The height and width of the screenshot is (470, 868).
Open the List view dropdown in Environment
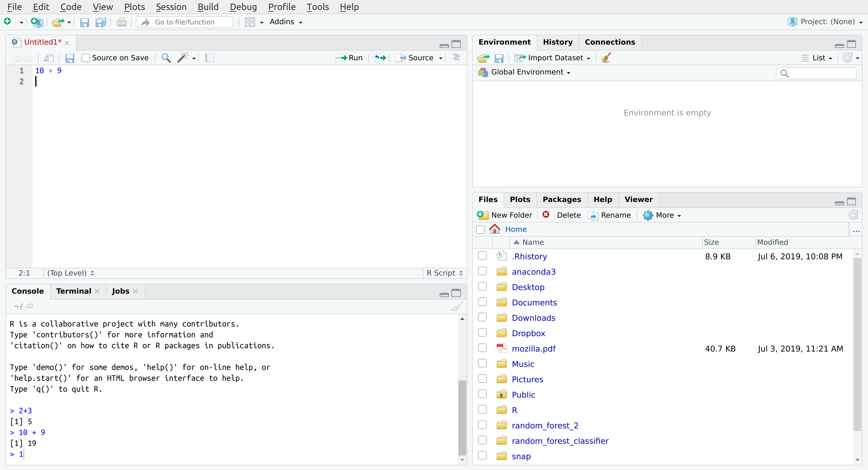pos(817,58)
